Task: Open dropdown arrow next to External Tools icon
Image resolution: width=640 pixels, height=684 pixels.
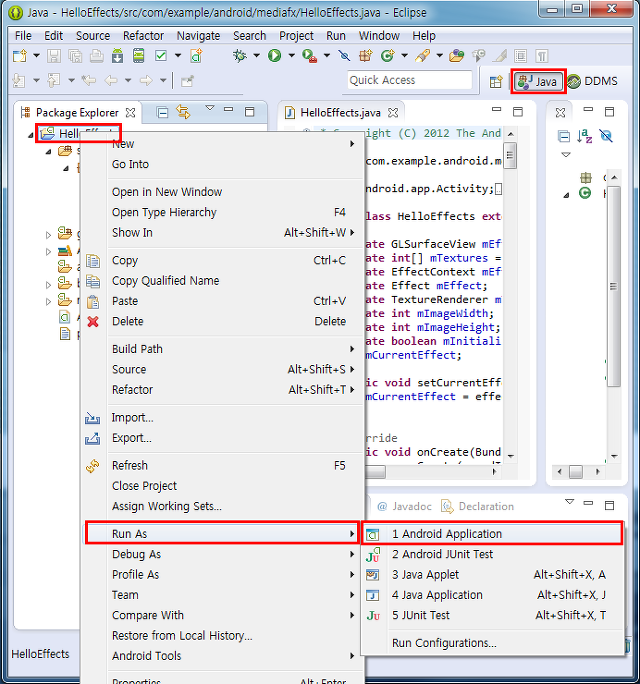Action: click(x=327, y=56)
